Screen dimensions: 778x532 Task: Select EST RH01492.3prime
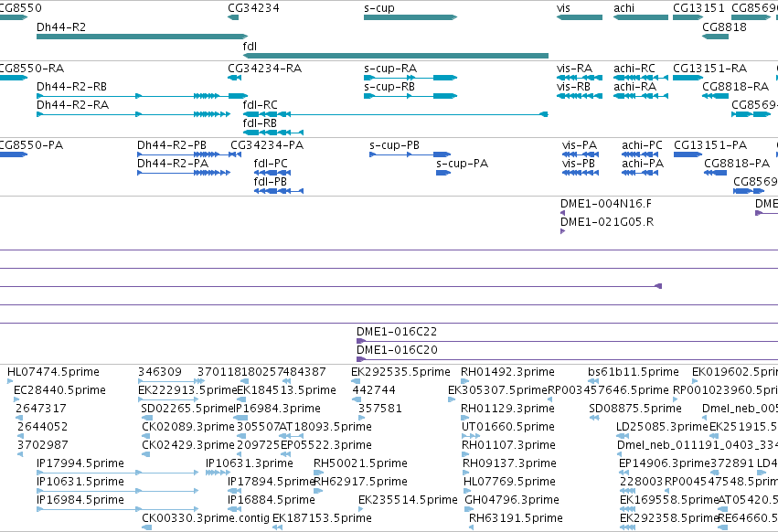(507, 372)
